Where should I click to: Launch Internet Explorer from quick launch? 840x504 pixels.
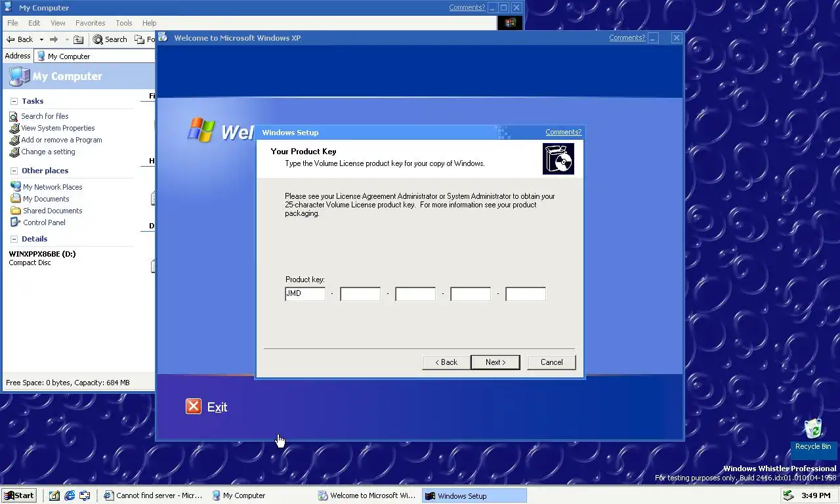point(70,495)
